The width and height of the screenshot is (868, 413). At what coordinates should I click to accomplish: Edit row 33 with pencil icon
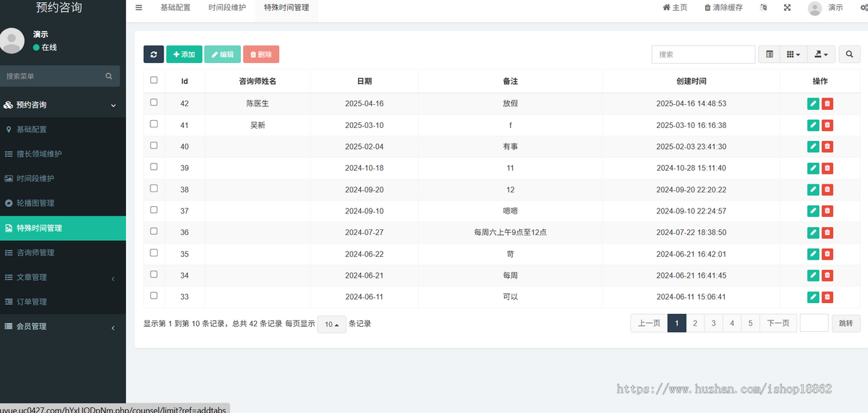coord(813,297)
